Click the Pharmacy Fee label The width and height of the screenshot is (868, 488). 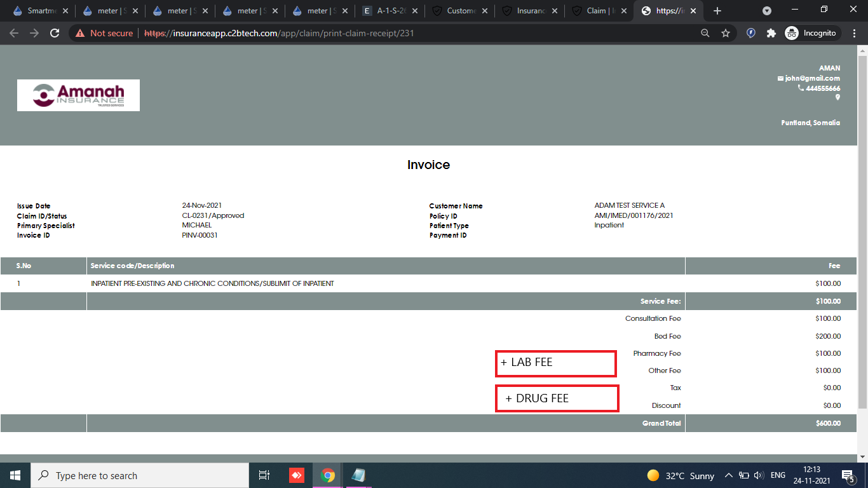657,353
